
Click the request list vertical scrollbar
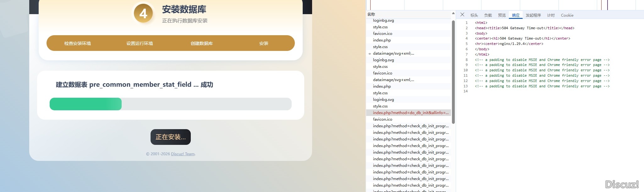click(453, 72)
